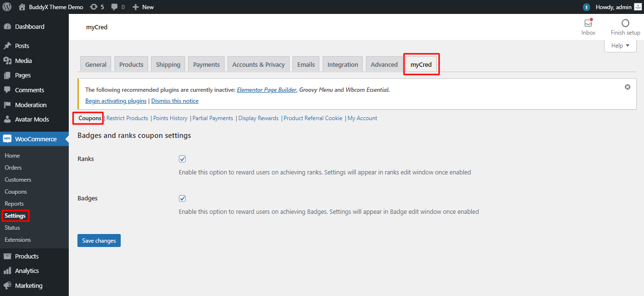This screenshot has height=296, width=644.
Task: Open the My Account section link
Action: (x=362, y=118)
